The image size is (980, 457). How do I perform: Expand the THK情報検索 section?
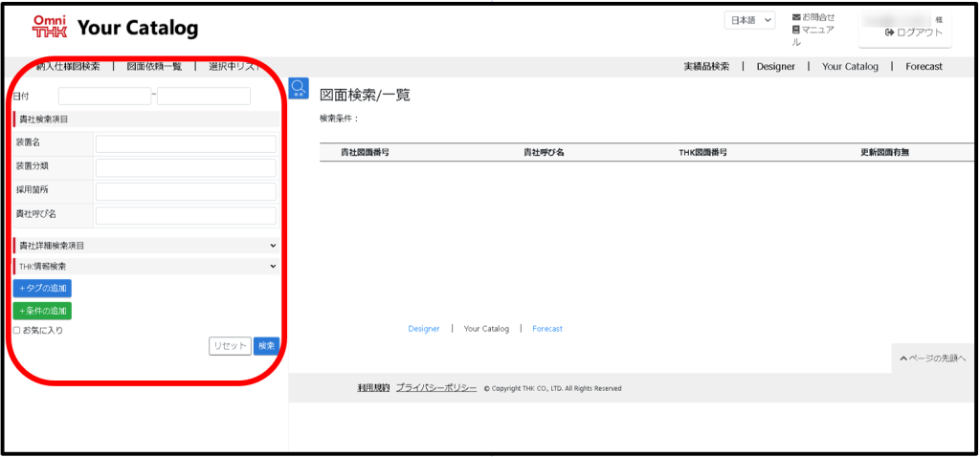click(x=146, y=266)
